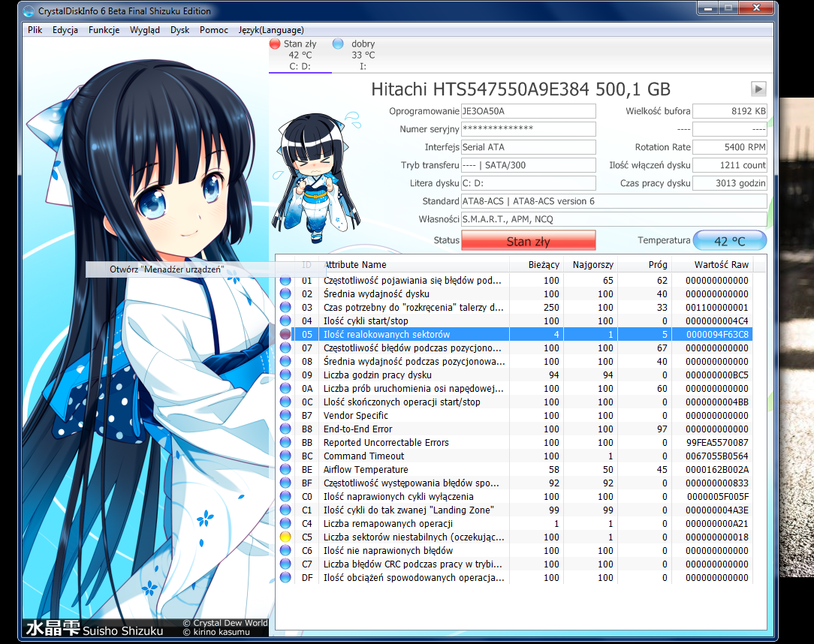Click the status icon for attribute C4
Screen dimensions: 814x644
(x=285, y=523)
